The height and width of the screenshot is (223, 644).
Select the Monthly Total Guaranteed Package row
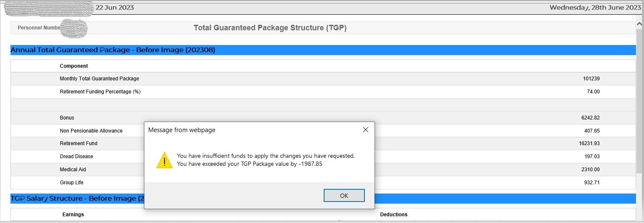click(99, 79)
